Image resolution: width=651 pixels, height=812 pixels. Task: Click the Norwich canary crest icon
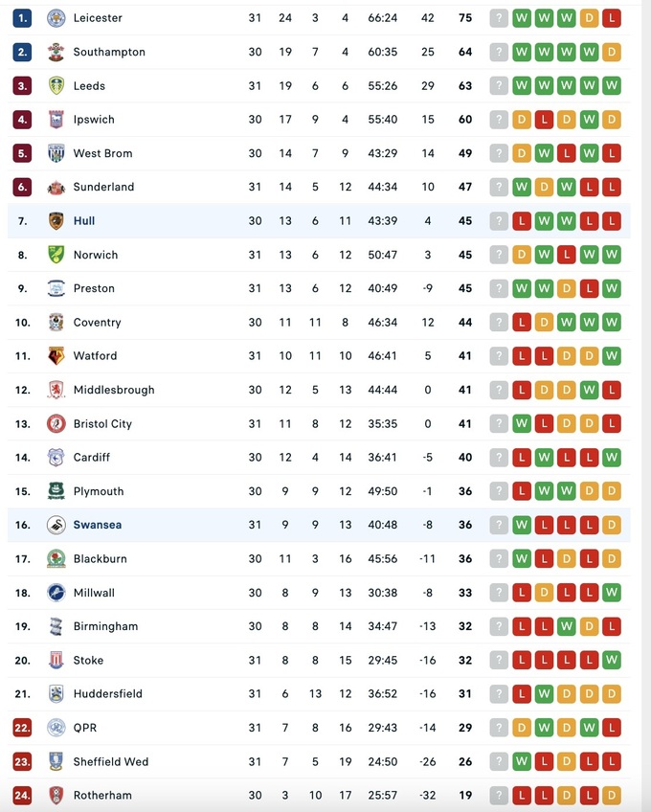point(56,255)
